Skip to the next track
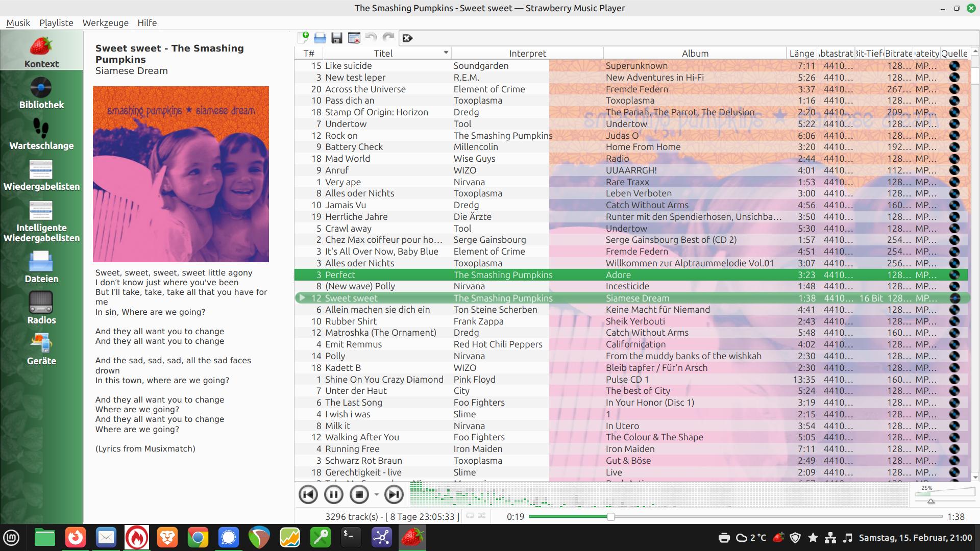Screen dimensions: 980x551 tap(394, 494)
